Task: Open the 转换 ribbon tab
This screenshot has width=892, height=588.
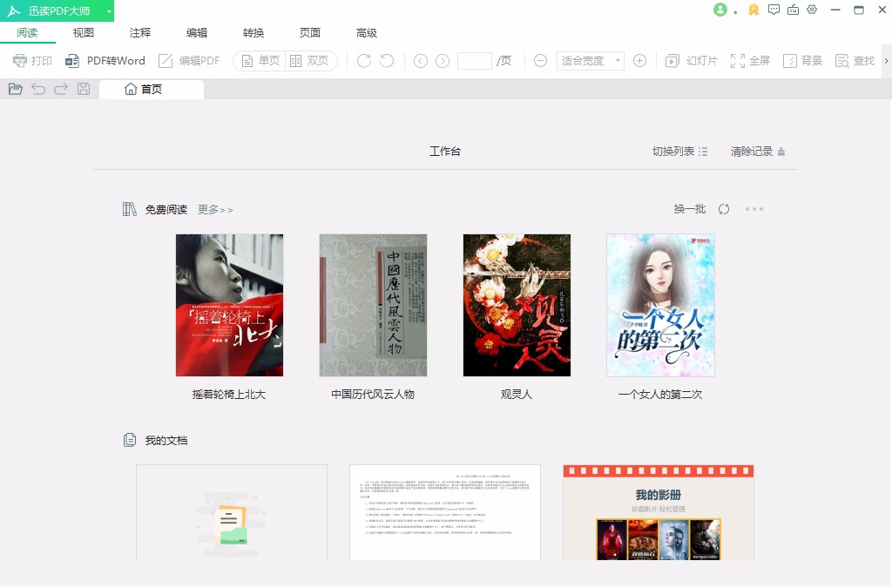Action: tap(253, 32)
